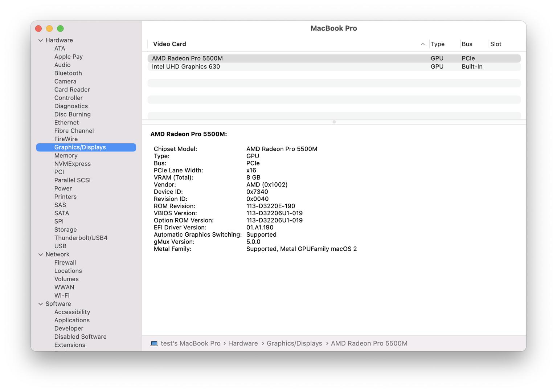
Task: Select Bluetooth in the sidebar
Action: [x=68, y=73]
